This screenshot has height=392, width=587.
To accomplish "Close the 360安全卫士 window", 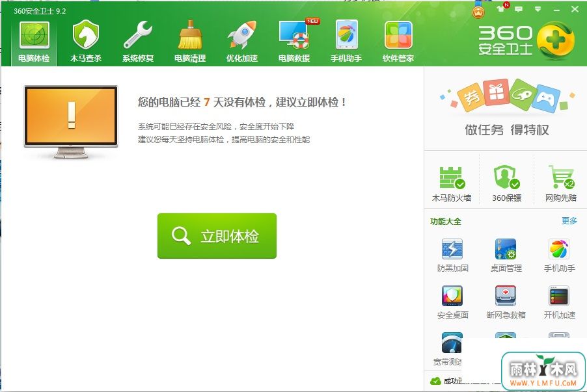I will (x=575, y=9).
